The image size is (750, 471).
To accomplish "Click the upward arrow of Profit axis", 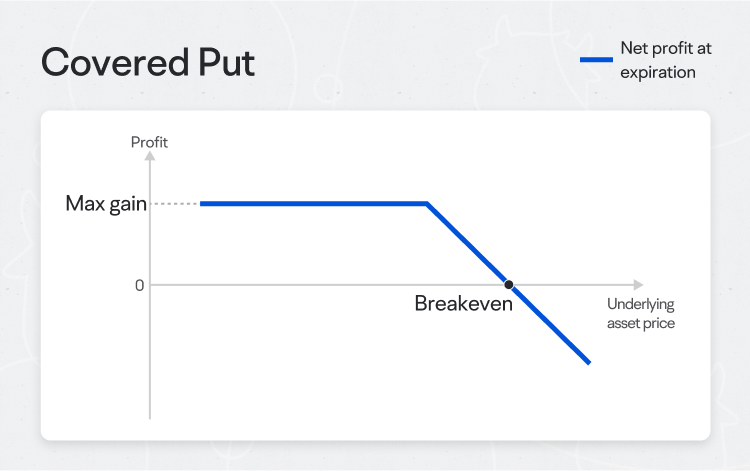I will 150,156.
